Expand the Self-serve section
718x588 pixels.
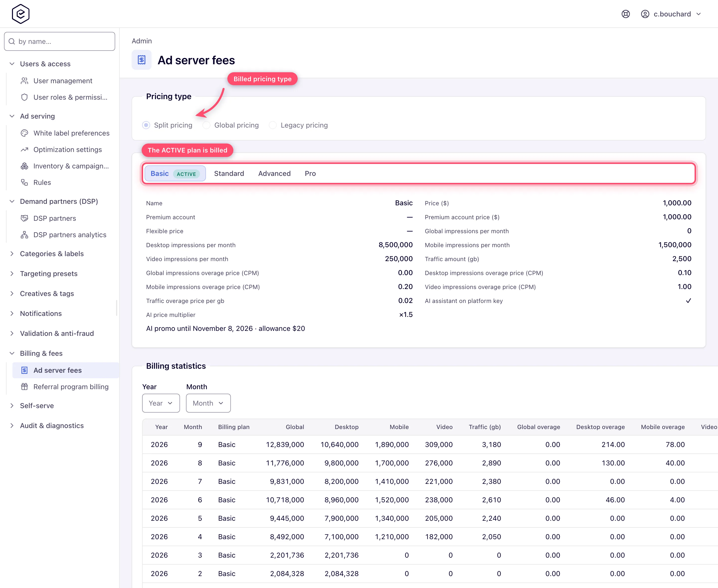[x=12, y=405]
